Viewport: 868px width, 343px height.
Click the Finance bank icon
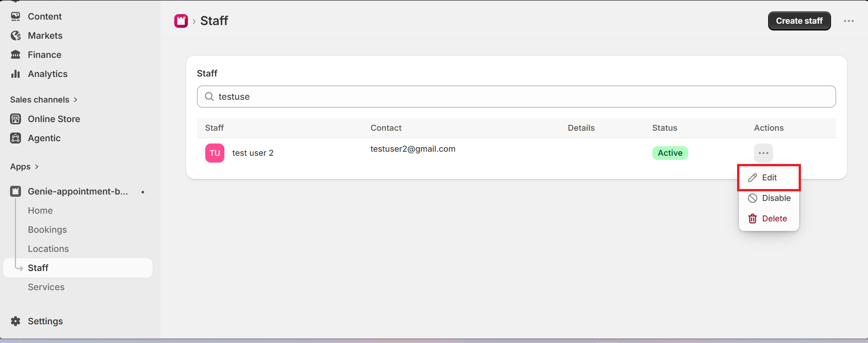[x=16, y=55]
